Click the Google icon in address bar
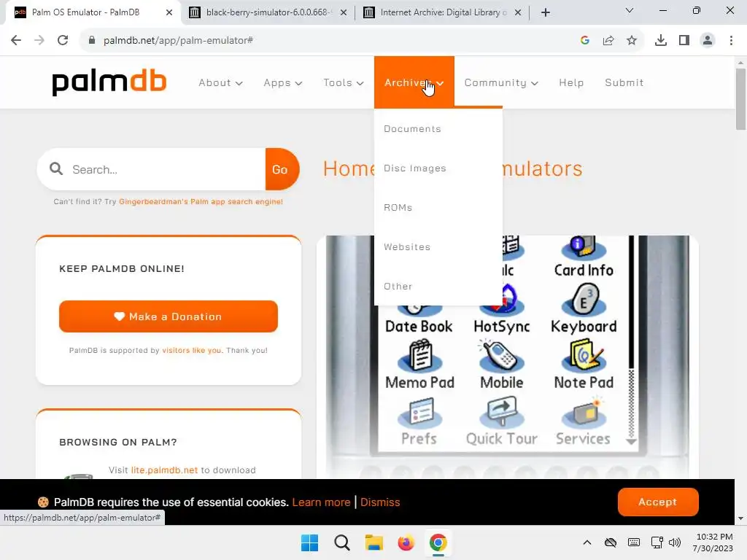Screen dimensions: 747x560 [585, 41]
